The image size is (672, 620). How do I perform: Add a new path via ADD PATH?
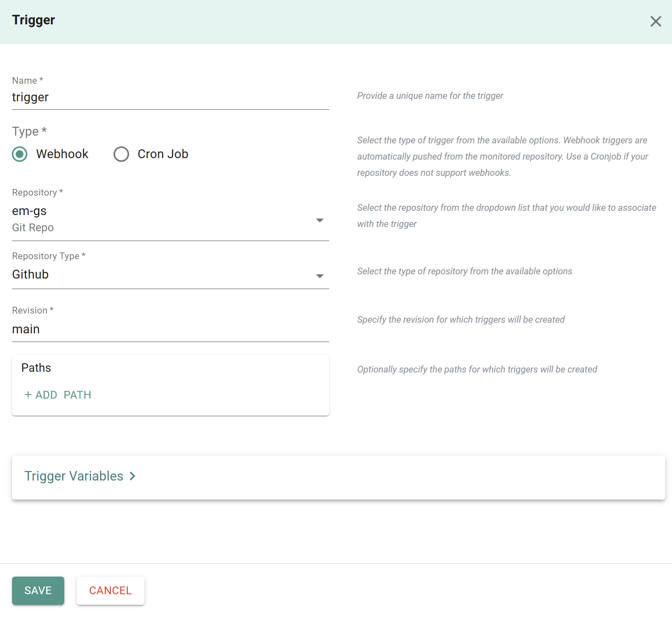tap(63, 395)
